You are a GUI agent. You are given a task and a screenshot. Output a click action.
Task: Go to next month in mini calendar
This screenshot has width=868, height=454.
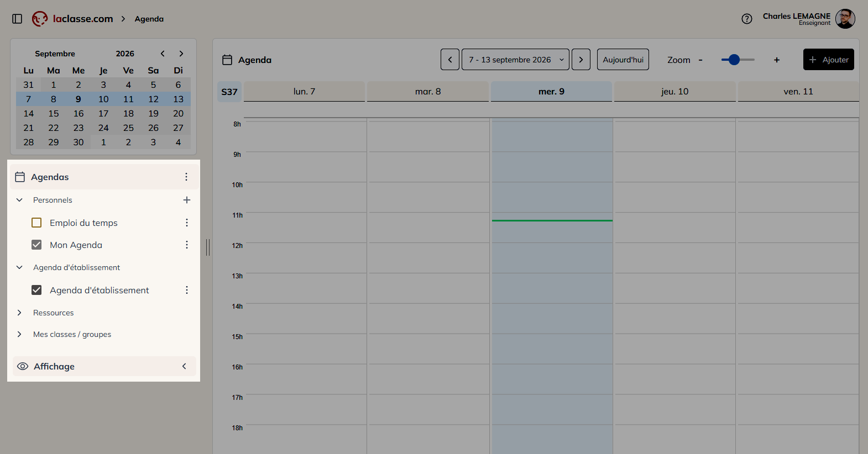181,54
